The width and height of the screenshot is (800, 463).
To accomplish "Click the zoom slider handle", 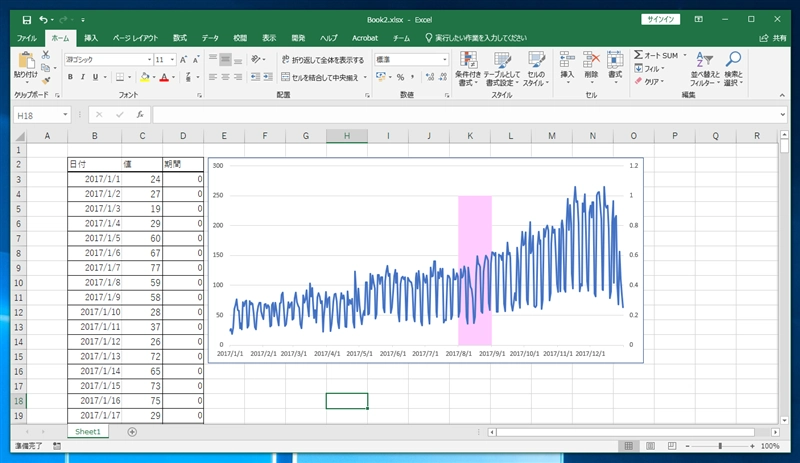I will (x=720, y=446).
